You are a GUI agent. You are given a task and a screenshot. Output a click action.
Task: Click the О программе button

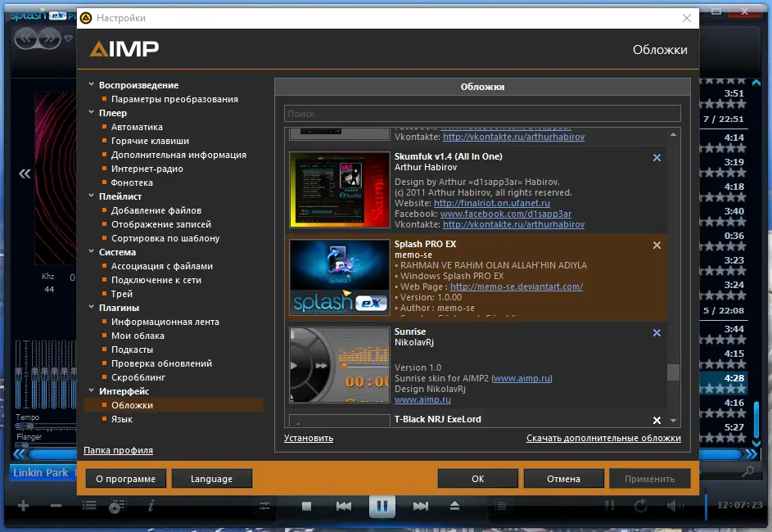pos(125,478)
